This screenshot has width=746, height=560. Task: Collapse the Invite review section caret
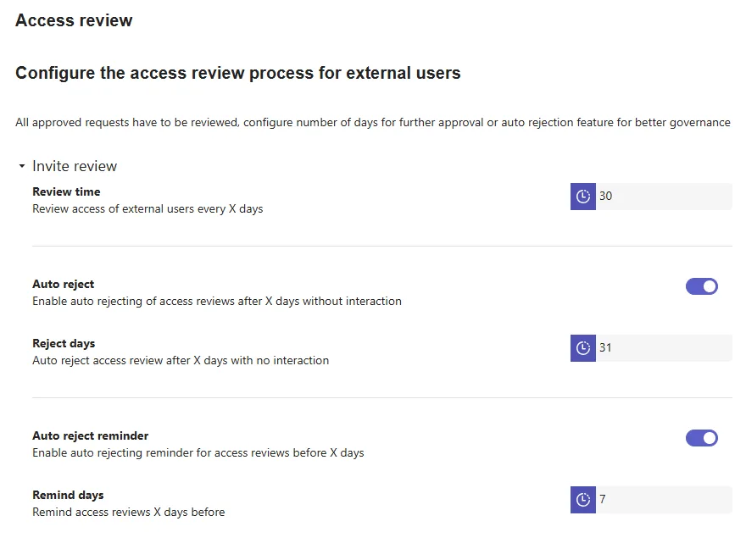(22, 166)
